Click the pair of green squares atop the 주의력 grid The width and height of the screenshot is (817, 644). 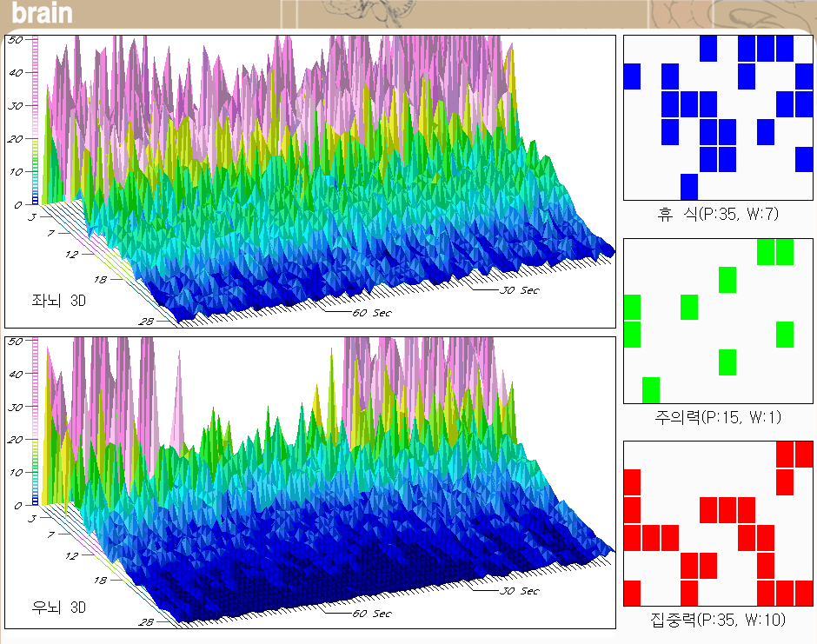[775, 252]
